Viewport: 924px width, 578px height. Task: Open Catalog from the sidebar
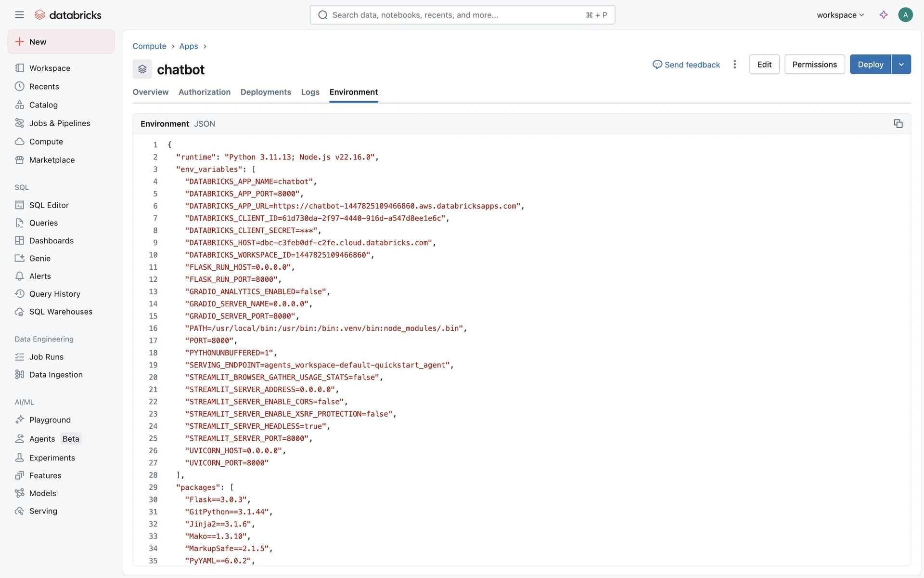43,105
